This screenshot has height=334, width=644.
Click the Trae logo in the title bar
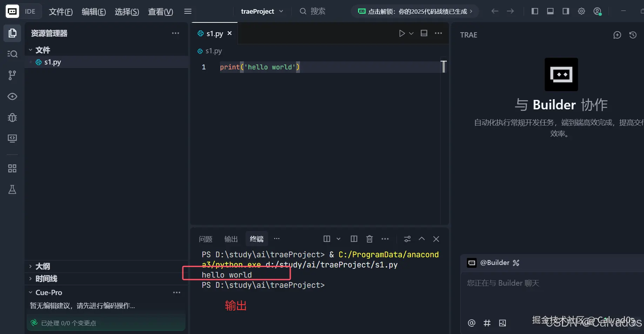click(x=12, y=11)
